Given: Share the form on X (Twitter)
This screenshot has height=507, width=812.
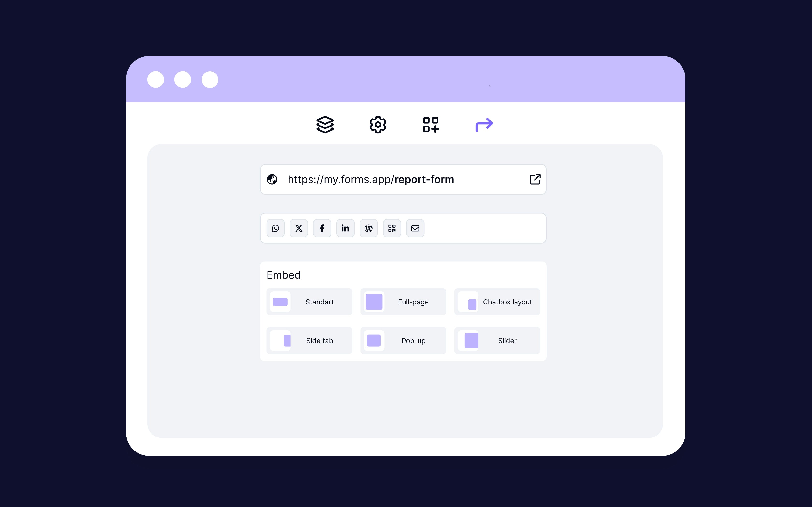Looking at the screenshot, I should pos(299,228).
